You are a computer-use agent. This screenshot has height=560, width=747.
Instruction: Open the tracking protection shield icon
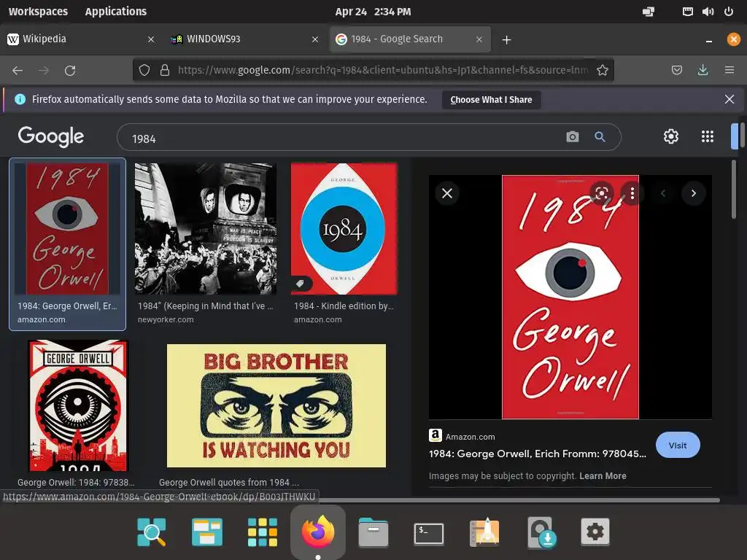144,71
